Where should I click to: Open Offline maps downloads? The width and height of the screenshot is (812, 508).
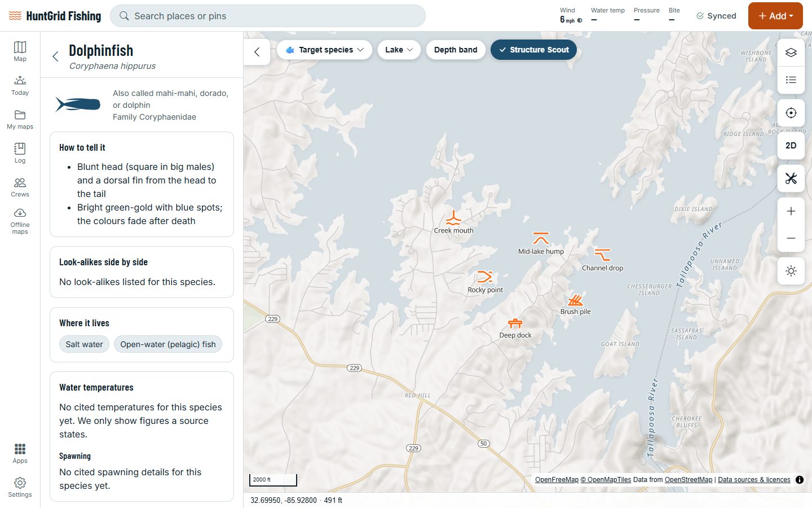tap(20, 221)
